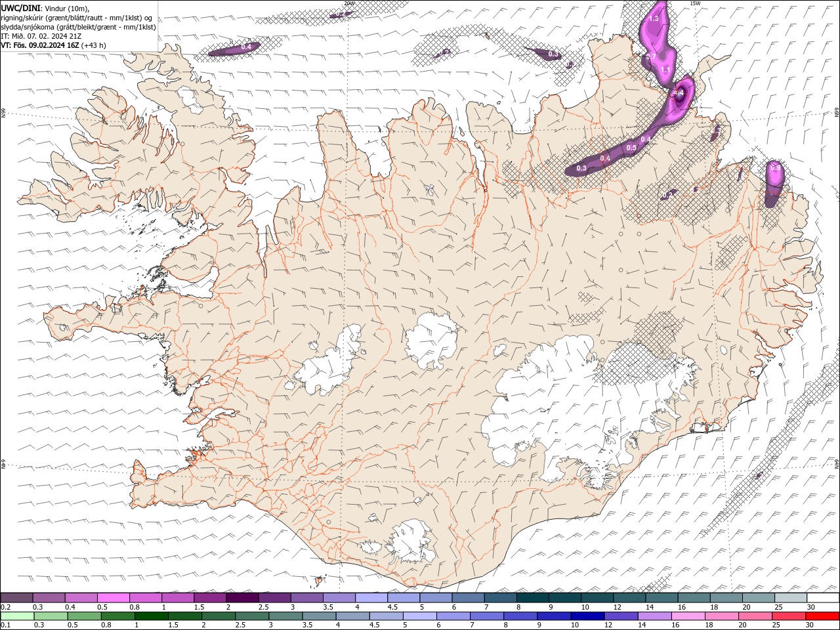This screenshot has width=840, height=630.
Task: Click the 0.2 value on the small inland blob
Action: (x=666, y=195)
